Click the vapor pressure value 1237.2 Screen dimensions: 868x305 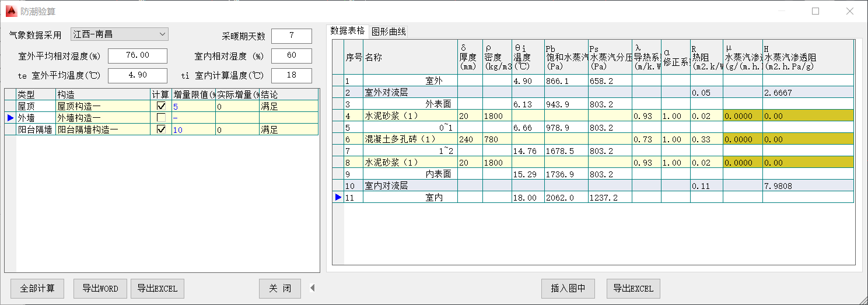pyautogui.click(x=610, y=197)
